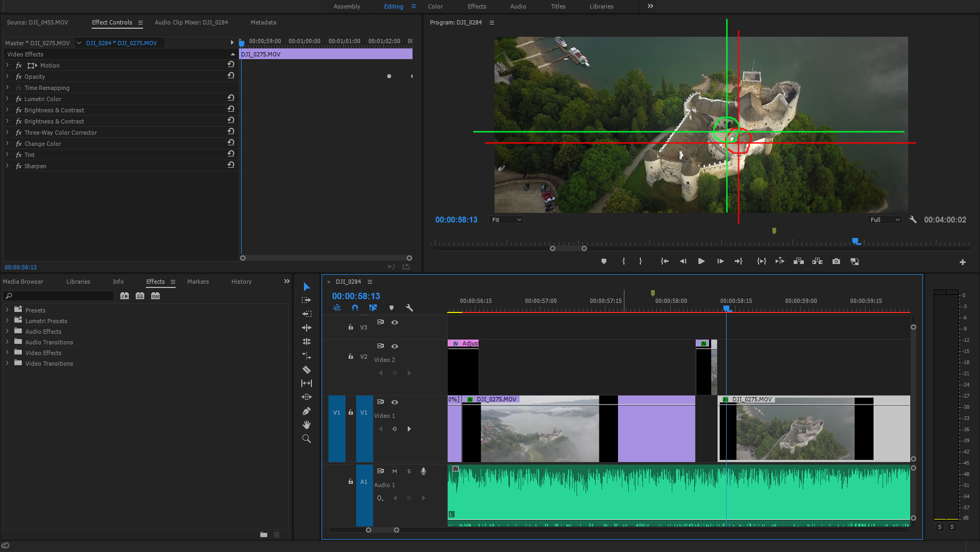
Task: Click the timeline timecode 00:00:58:13
Action: point(356,296)
